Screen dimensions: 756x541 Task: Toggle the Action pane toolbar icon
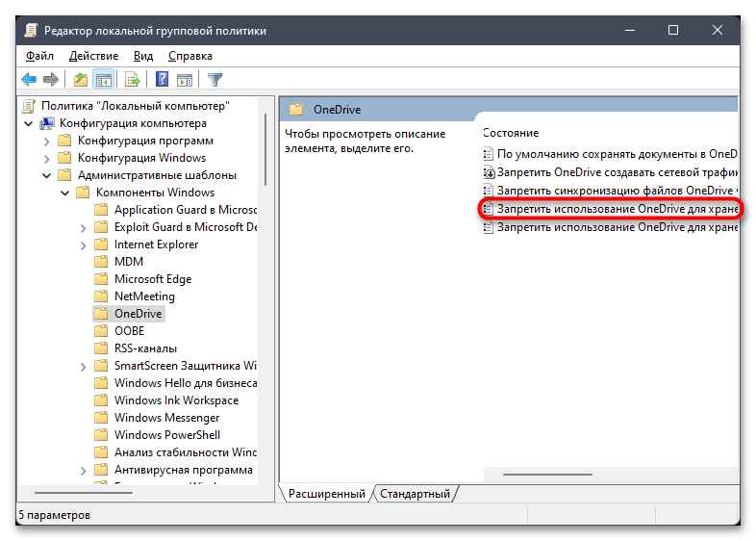(x=185, y=80)
